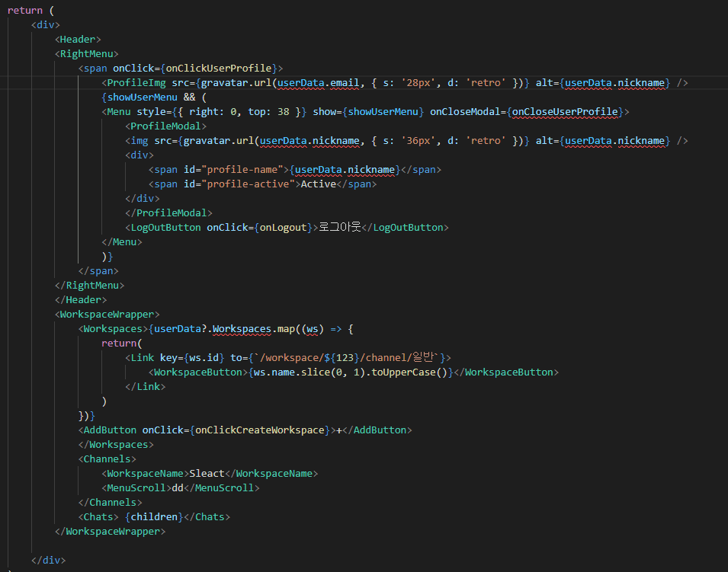Click the closing </Header> tag
Screen dimensions: 728x572
[81, 299]
